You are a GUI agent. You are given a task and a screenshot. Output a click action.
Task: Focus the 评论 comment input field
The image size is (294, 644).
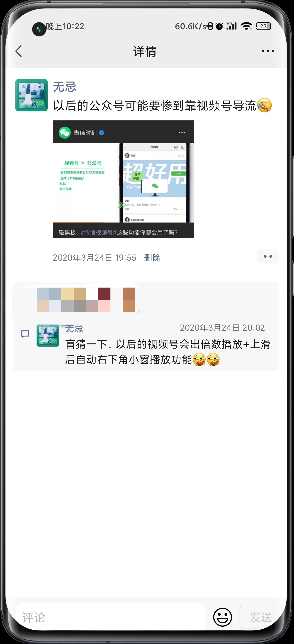[x=111, y=617]
